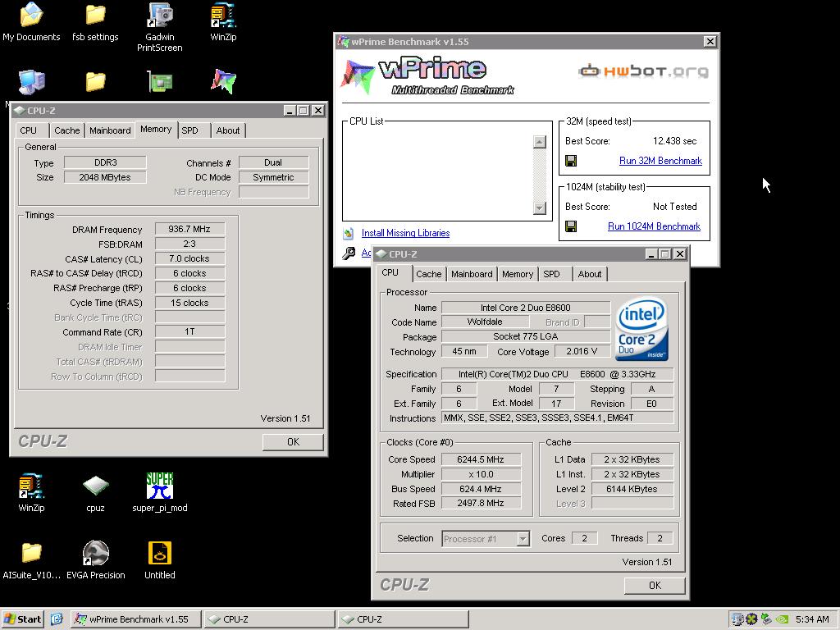Click the memory Size value 2048 MBytes

105,177
